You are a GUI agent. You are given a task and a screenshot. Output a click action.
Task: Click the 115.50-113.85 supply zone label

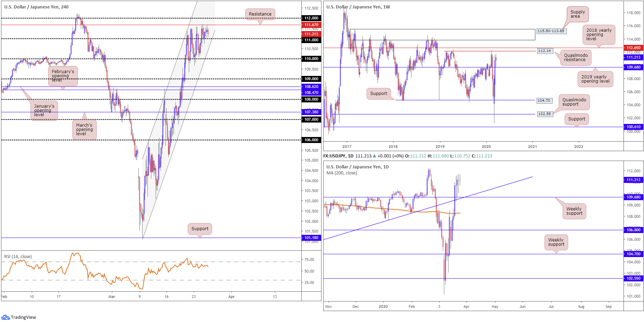point(551,31)
